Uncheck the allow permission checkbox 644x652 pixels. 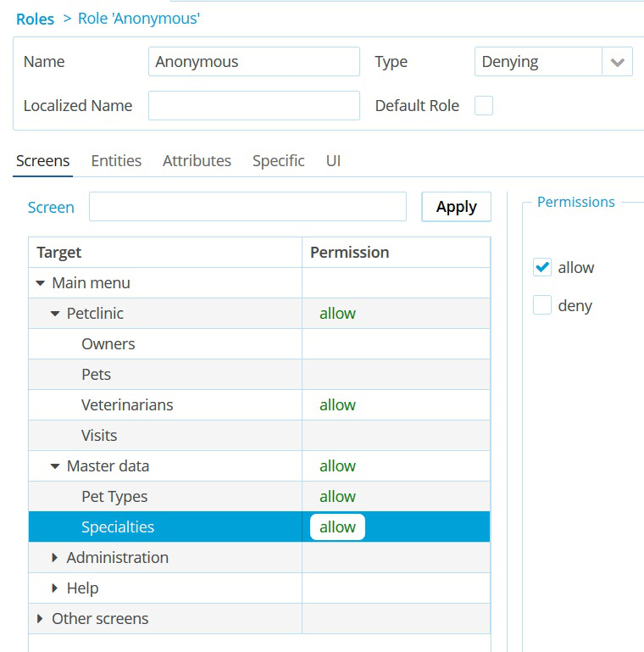(542, 267)
